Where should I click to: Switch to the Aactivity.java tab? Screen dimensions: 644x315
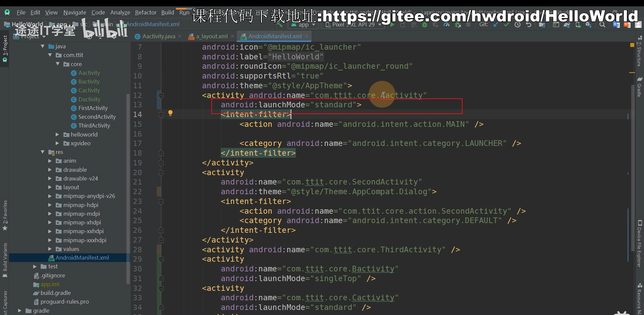(158, 36)
